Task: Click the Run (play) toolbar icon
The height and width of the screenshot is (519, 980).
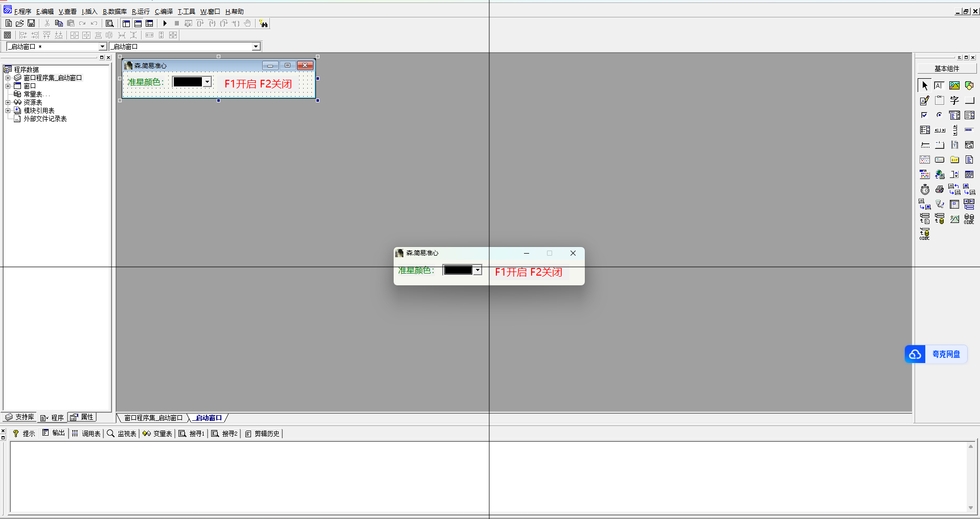Action: point(165,24)
